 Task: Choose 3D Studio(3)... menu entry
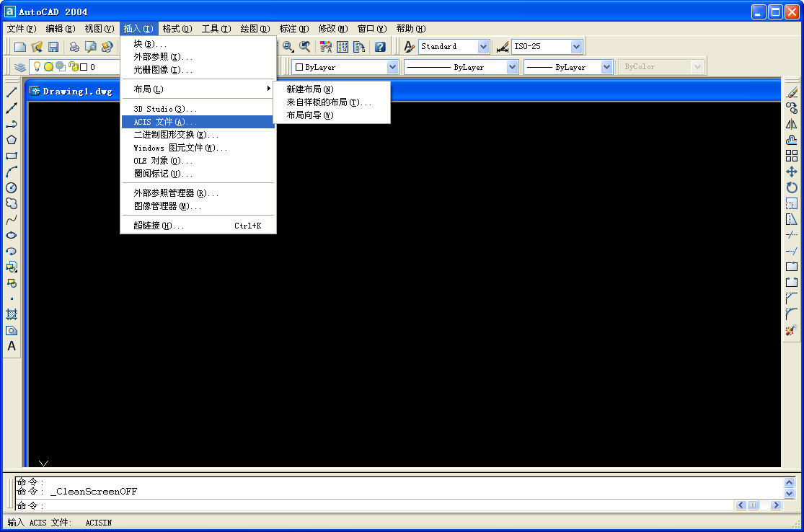pyautogui.click(x=198, y=109)
